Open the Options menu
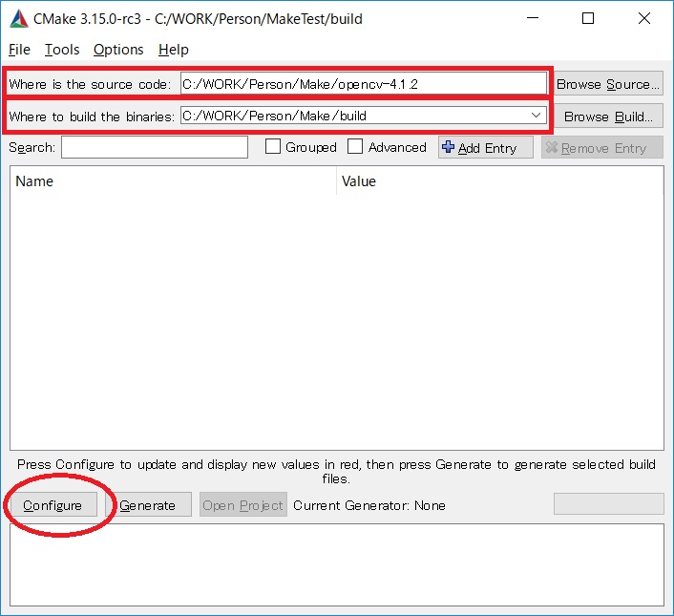 point(118,50)
